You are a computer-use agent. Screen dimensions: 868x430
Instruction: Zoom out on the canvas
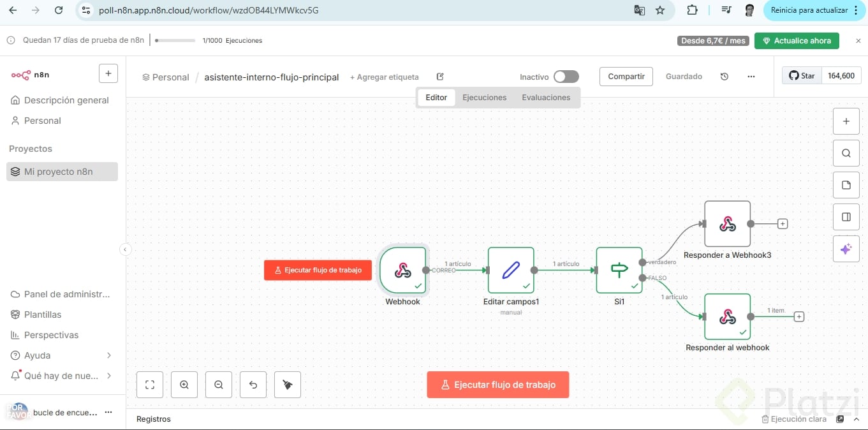219,385
